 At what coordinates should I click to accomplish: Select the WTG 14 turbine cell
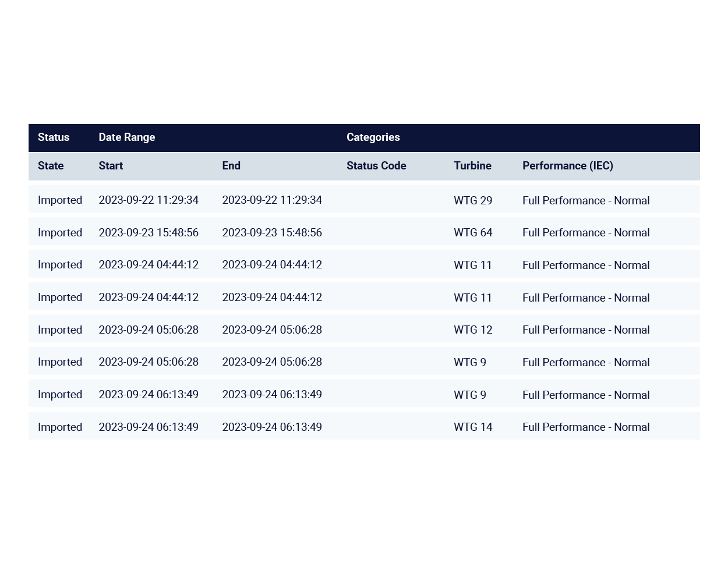[x=473, y=427]
